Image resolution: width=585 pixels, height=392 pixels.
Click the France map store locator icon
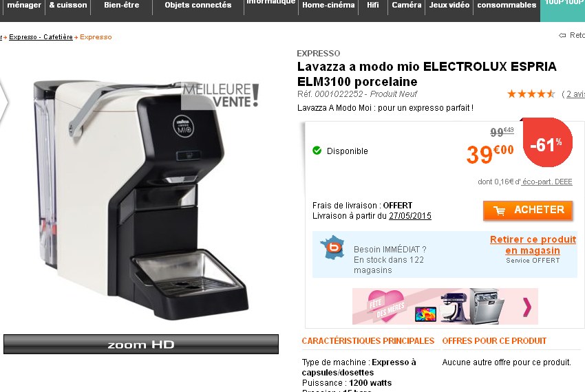(332, 247)
